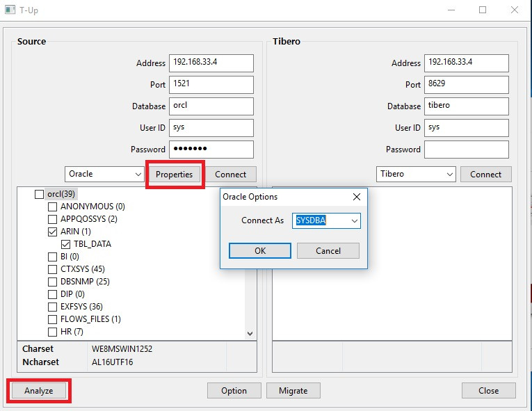
Task: Check the DBSNMP (25) schema checkbox
Action: pyautogui.click(x=52, y=282)
